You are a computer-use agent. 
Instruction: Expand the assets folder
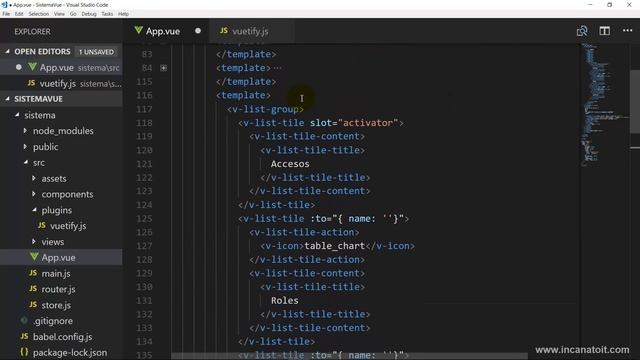(x=34, y=178)
